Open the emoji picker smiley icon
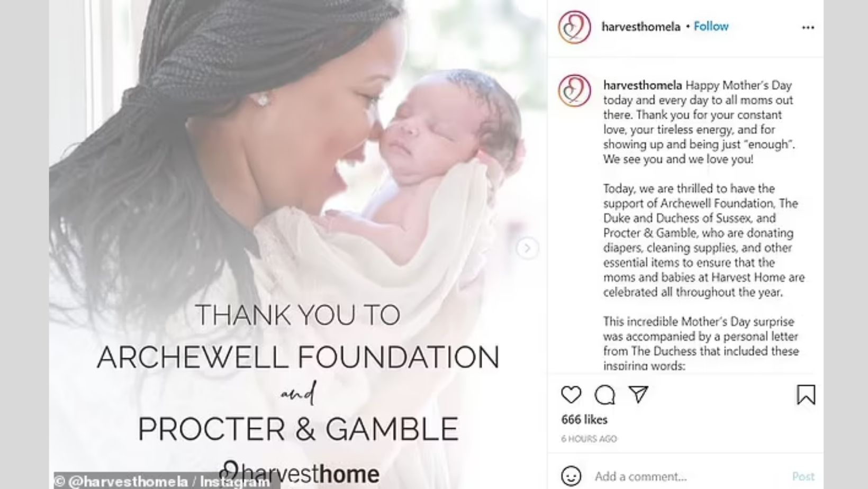The image size is (868, 489). pyautogui.click(x=571, y=476)
